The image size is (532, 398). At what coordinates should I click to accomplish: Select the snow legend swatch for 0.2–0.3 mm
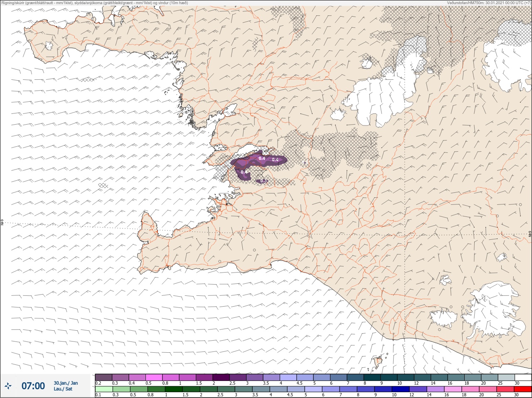[104, 377]
